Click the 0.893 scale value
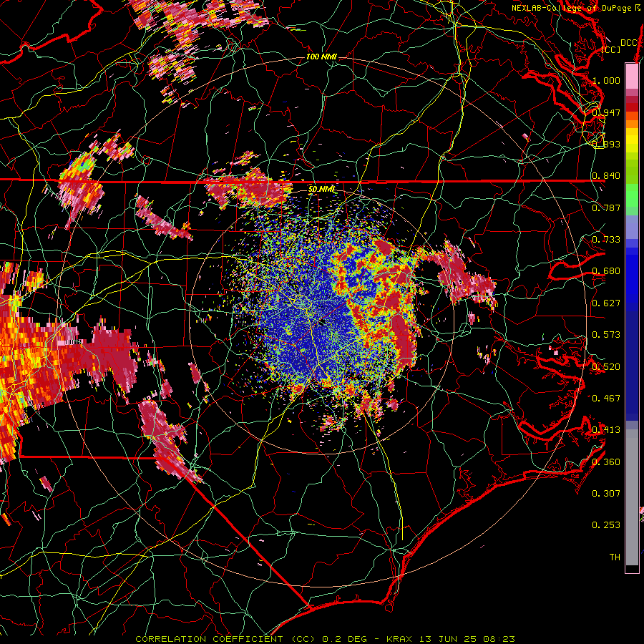 [x=606, y=144]
